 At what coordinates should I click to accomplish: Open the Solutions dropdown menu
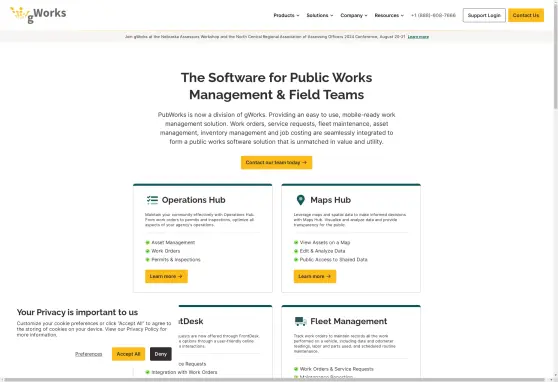click(320, 15)
